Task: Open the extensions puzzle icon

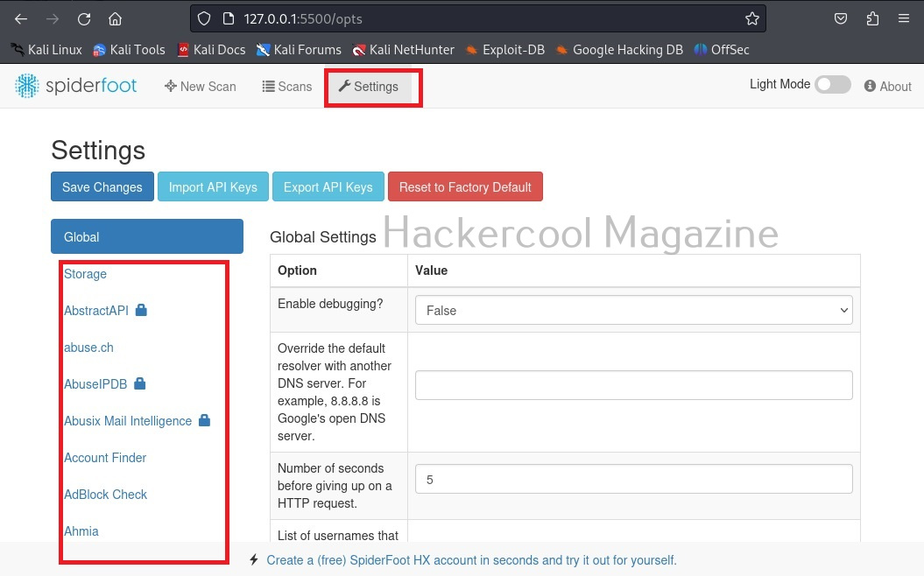Action: coord(872,19)
